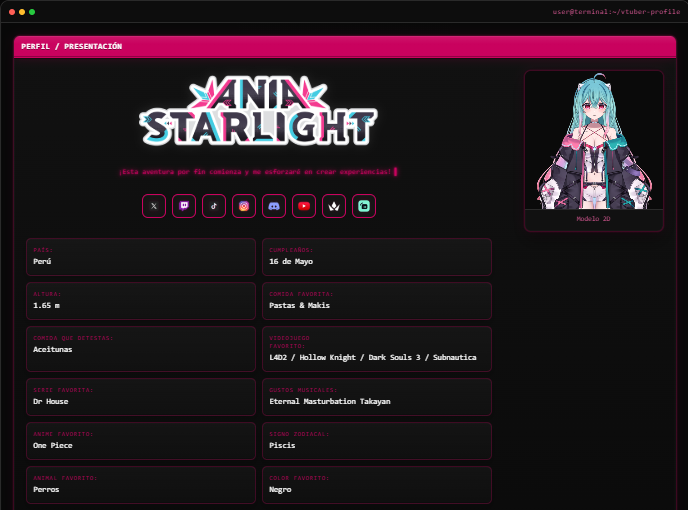
Task: Click the Ania Starlight logo
Action: click(258, 111)
